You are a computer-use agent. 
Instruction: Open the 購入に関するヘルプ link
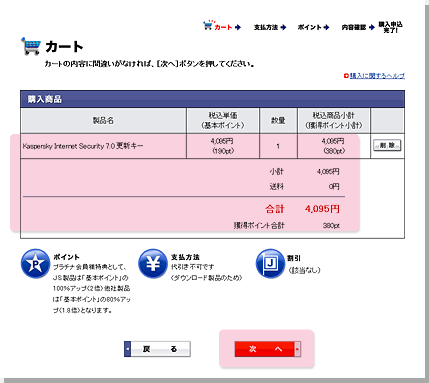[377, 76]
